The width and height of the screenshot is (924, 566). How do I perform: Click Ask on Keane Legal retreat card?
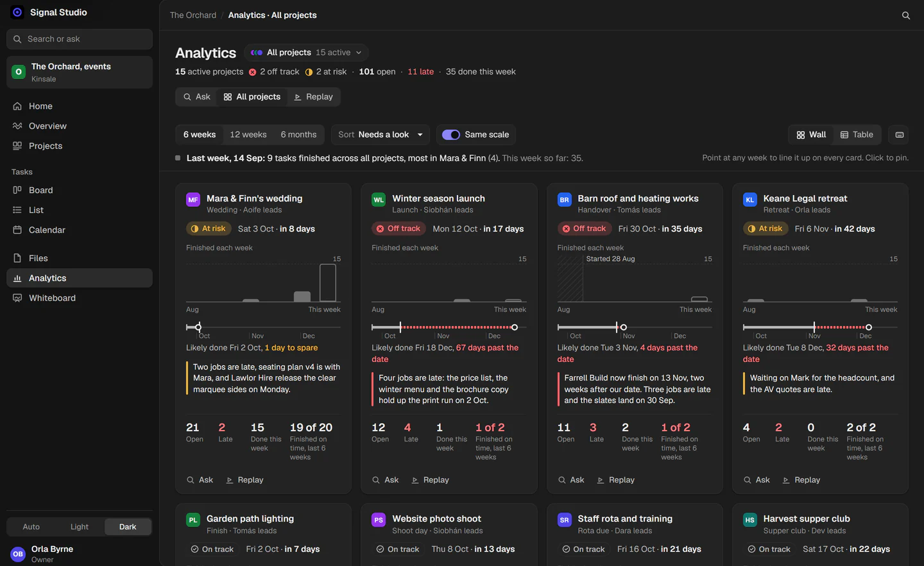[x=757, y=480]
